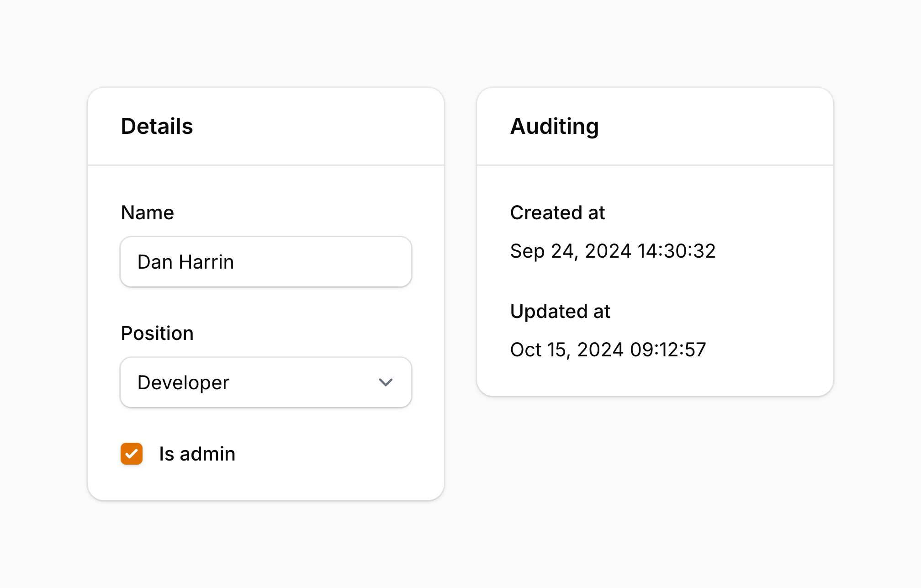Click the Oct 15, 2024 timestamp

click(x=608, y=350)
